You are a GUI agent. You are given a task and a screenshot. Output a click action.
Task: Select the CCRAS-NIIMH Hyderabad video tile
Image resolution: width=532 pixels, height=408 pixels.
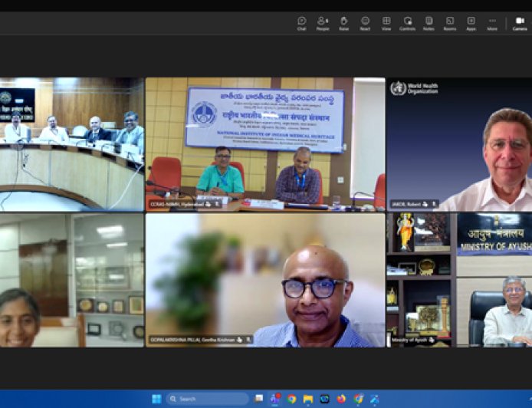coord(265,144)
